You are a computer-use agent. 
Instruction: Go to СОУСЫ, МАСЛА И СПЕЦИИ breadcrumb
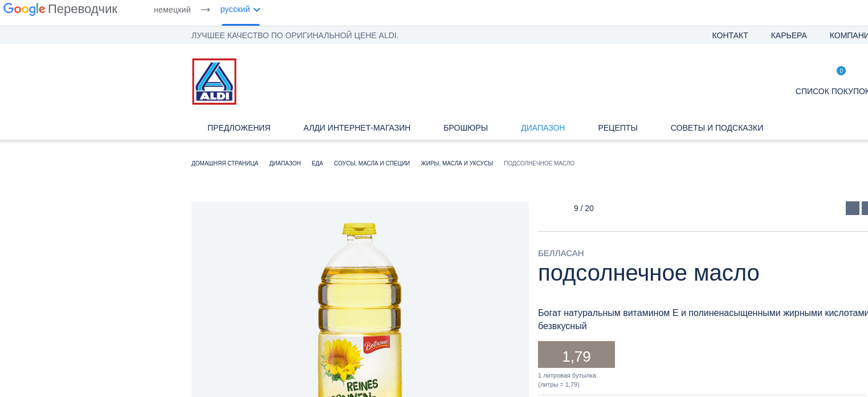point(372,163)
